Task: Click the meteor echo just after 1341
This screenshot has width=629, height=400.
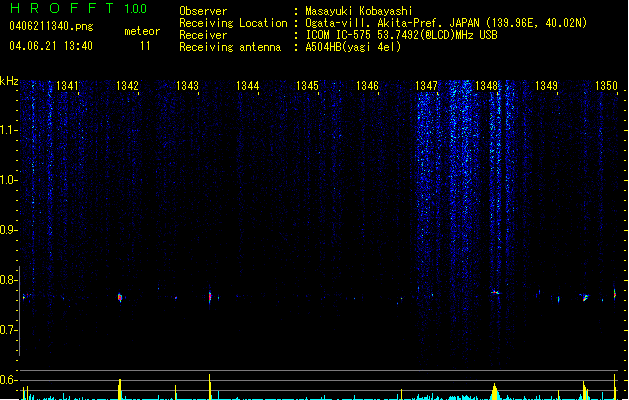Action: click(120, 297)
